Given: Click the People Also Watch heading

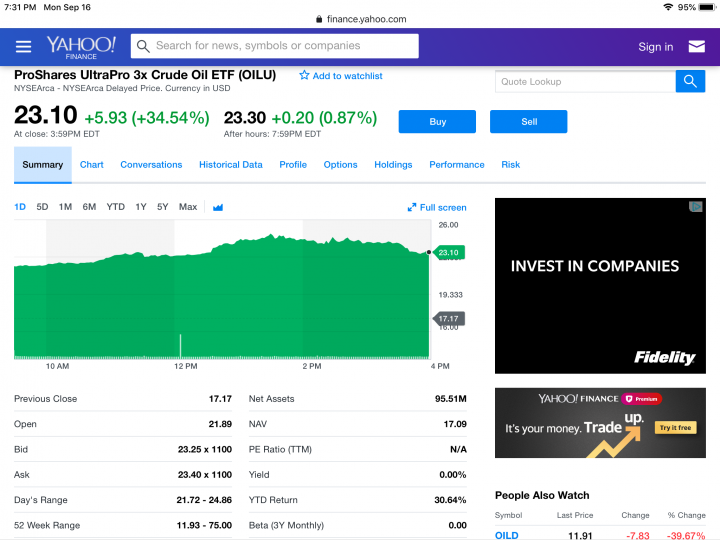Looking at the screenshot, I should [x=542, y=495].
